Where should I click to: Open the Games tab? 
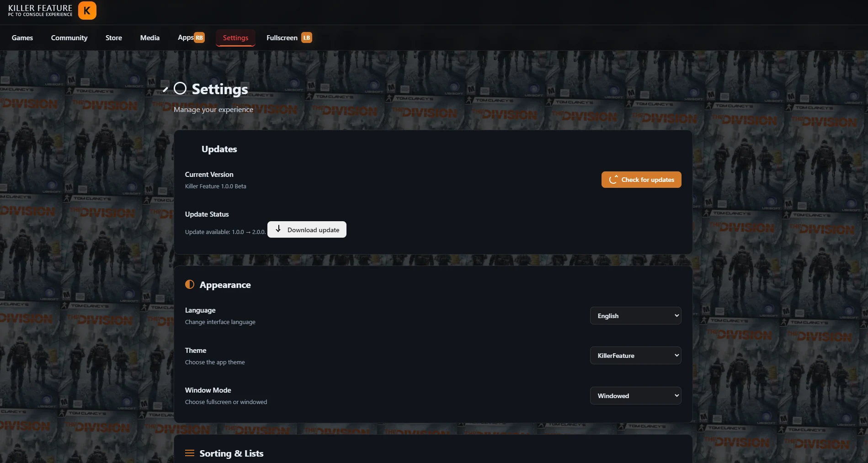22,38
